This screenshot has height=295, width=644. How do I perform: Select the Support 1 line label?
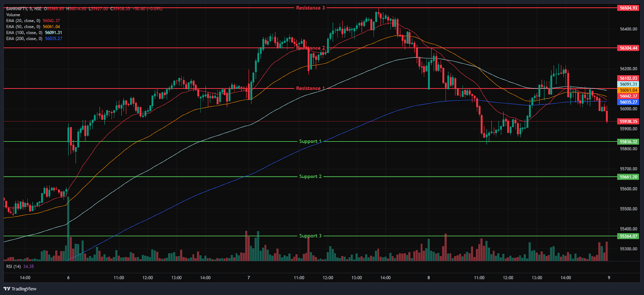[310, 141]
